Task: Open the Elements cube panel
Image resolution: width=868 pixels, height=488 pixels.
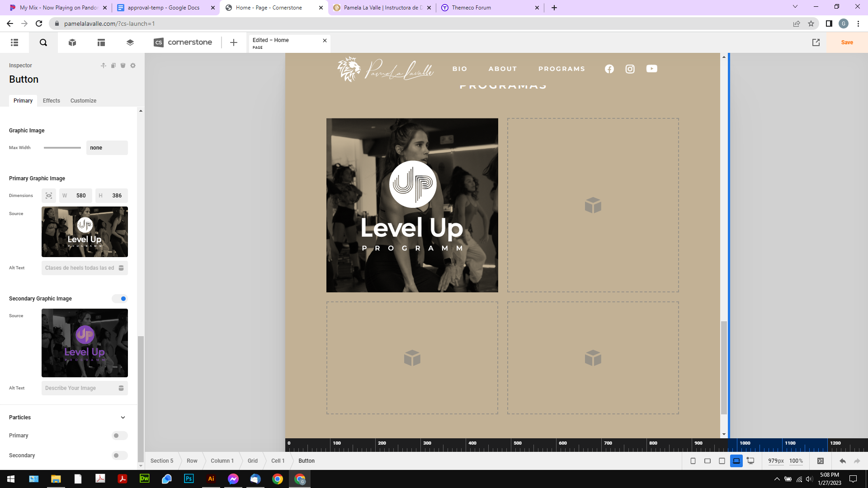Action: [72, 42]
